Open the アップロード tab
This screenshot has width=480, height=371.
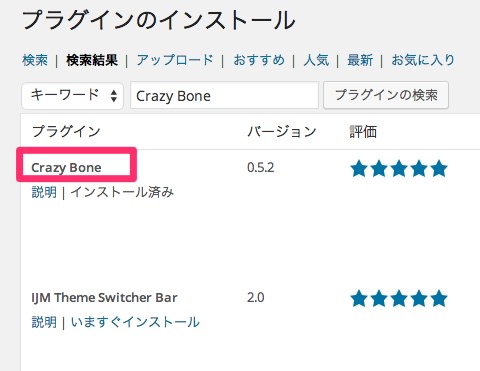tap(175, 60)
